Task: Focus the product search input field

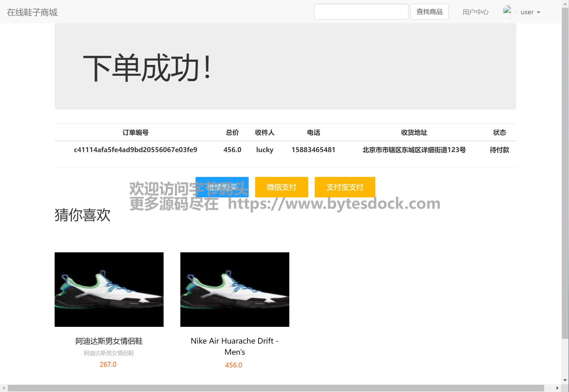Action: click(361, 12)
